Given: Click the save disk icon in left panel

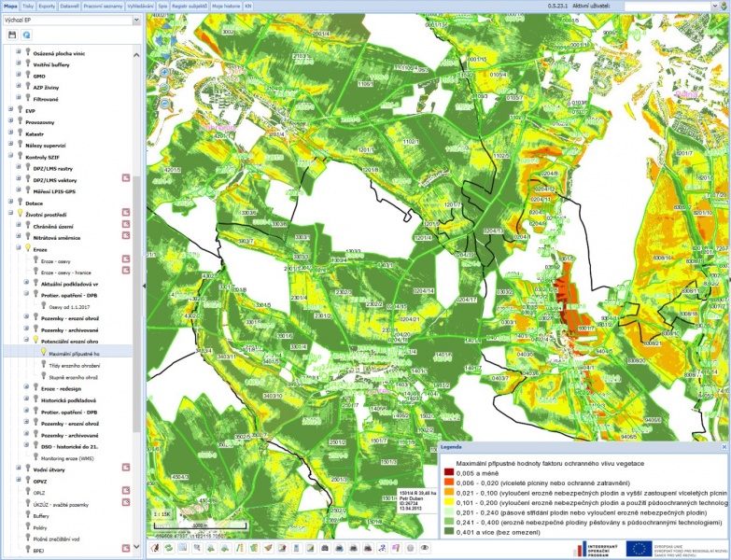Looking at the screenshot, I should [x=12, y=35].
